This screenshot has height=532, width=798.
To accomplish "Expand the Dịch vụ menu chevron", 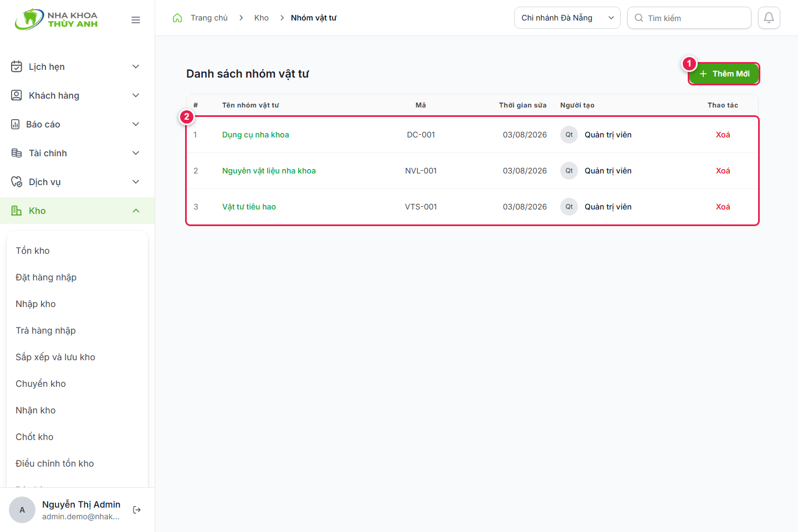I will coord(136,182).
